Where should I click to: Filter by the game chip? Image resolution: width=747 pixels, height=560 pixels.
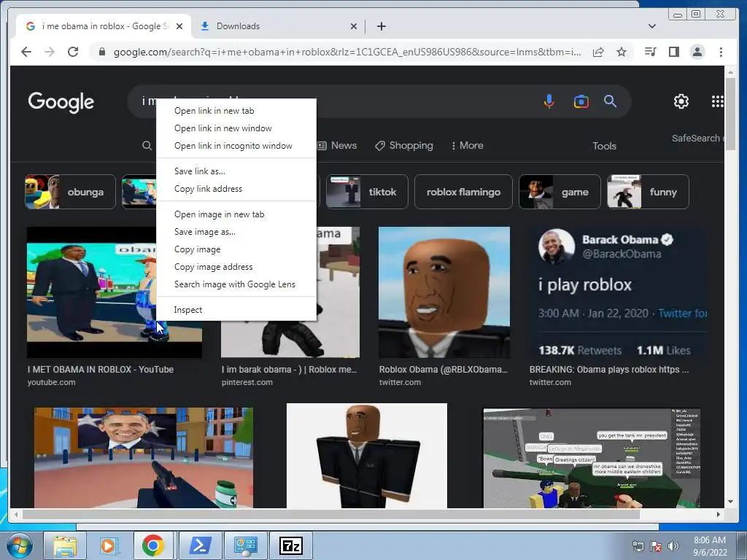[560, 192]
